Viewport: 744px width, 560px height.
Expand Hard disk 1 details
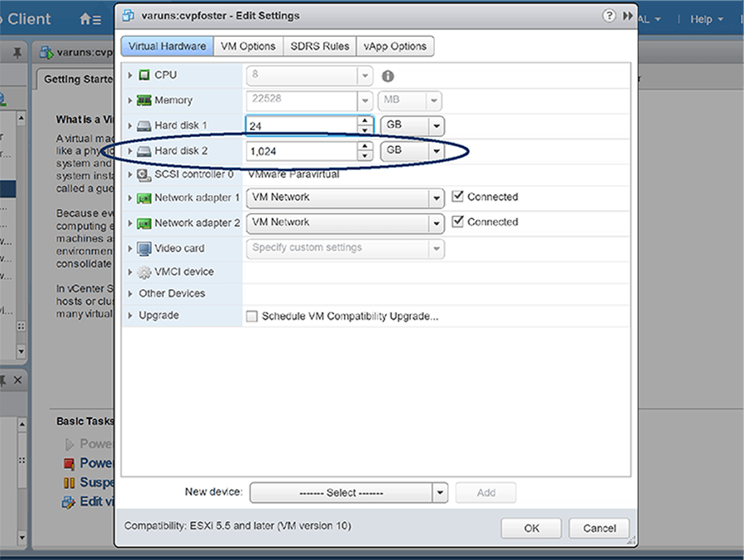pyautogui.click(x=130, y=126)
